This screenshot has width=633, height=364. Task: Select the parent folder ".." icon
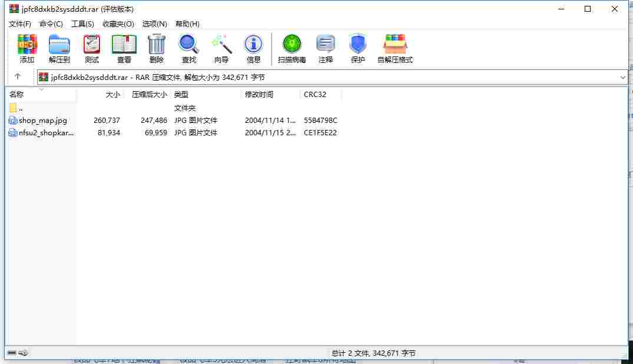[13, 108]
